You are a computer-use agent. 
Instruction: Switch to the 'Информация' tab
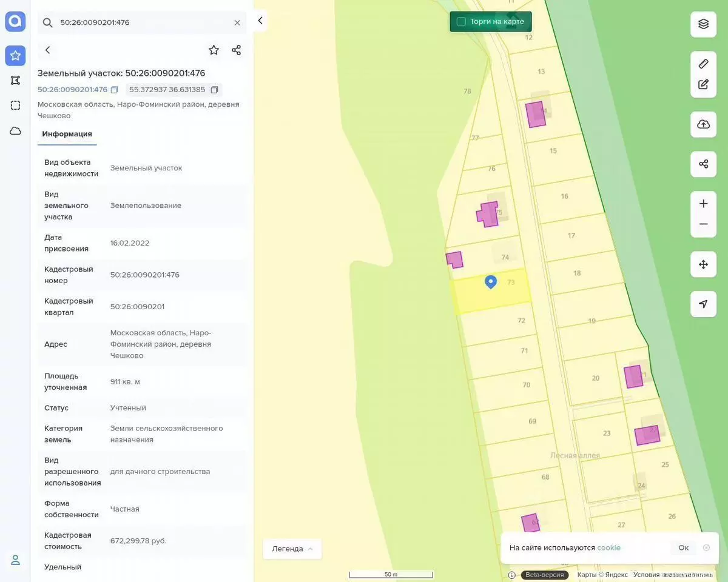(67, 134)
